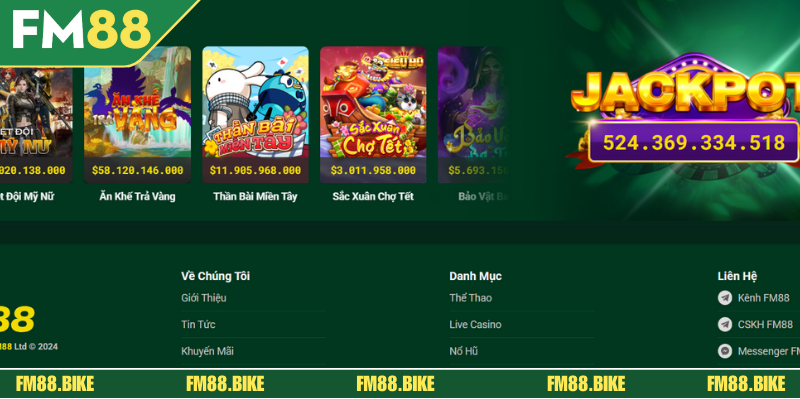Screen dimensions: 800x400
Task: Open the Thần Bài Miền Tây game thumbnail
Action: (x=255, y=115)
